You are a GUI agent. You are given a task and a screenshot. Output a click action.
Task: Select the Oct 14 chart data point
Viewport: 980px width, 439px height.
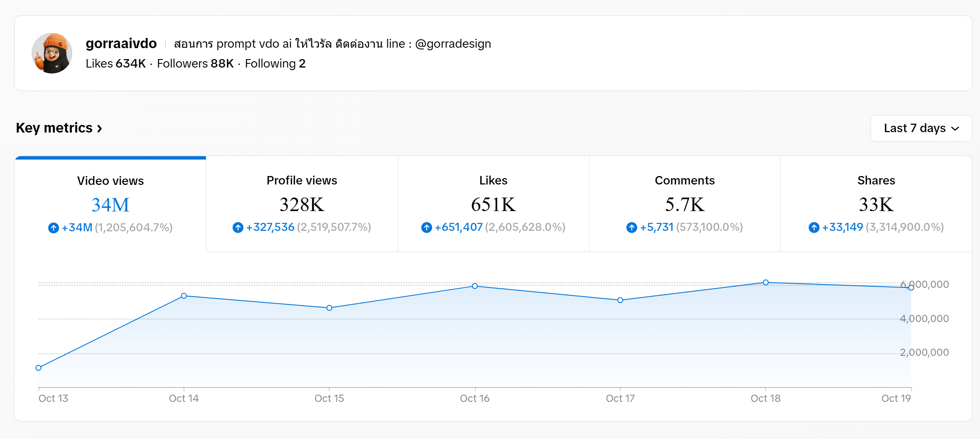tap(184, 296)
